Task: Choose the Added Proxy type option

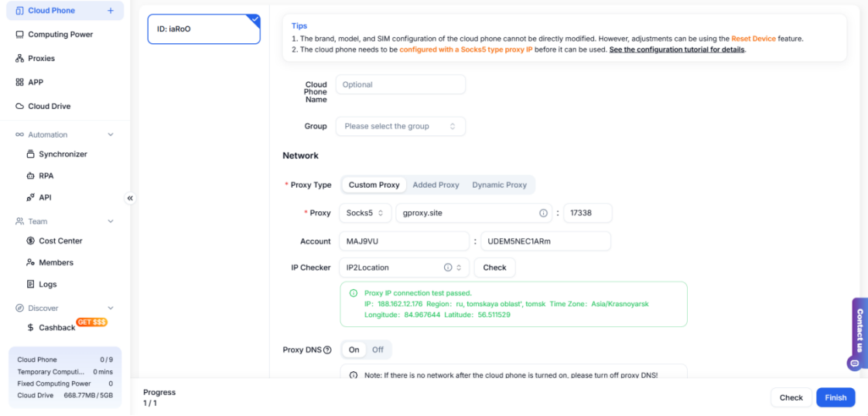Action: [436, 185]
